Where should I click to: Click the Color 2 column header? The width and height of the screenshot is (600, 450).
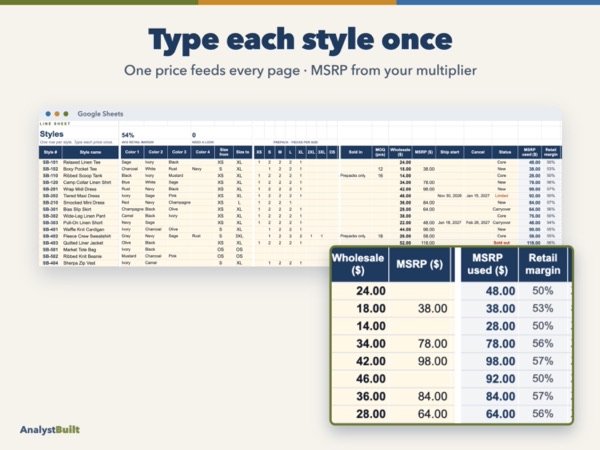click(x=156, y=152)
